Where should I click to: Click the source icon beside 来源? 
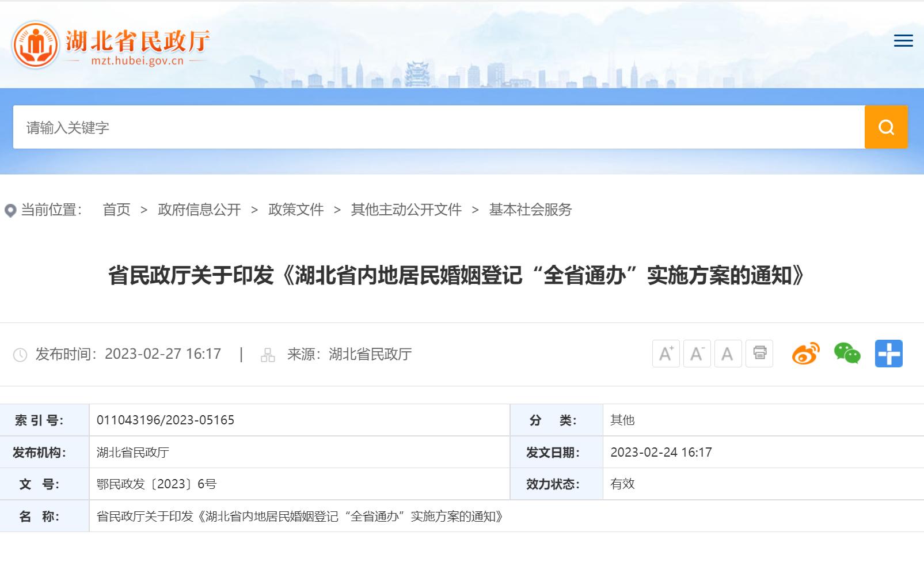[x=268, y=354]
